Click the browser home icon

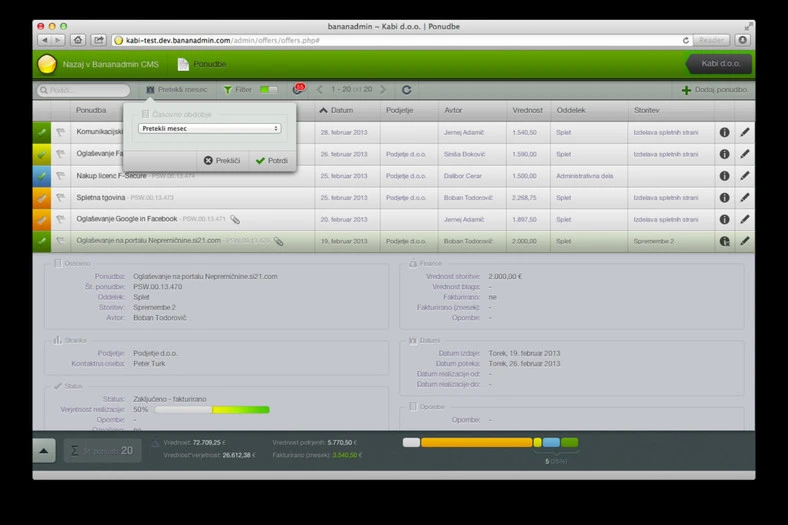pyautogui.click(x=78, y=40)
